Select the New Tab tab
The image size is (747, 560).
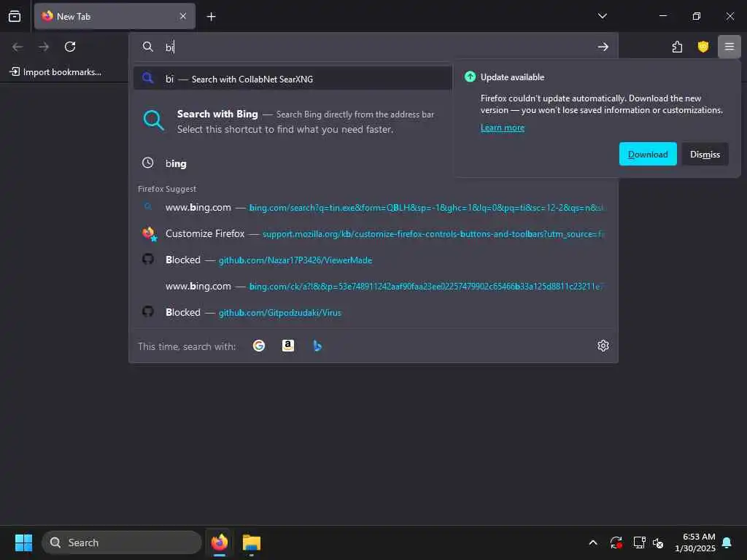[115, 16]
